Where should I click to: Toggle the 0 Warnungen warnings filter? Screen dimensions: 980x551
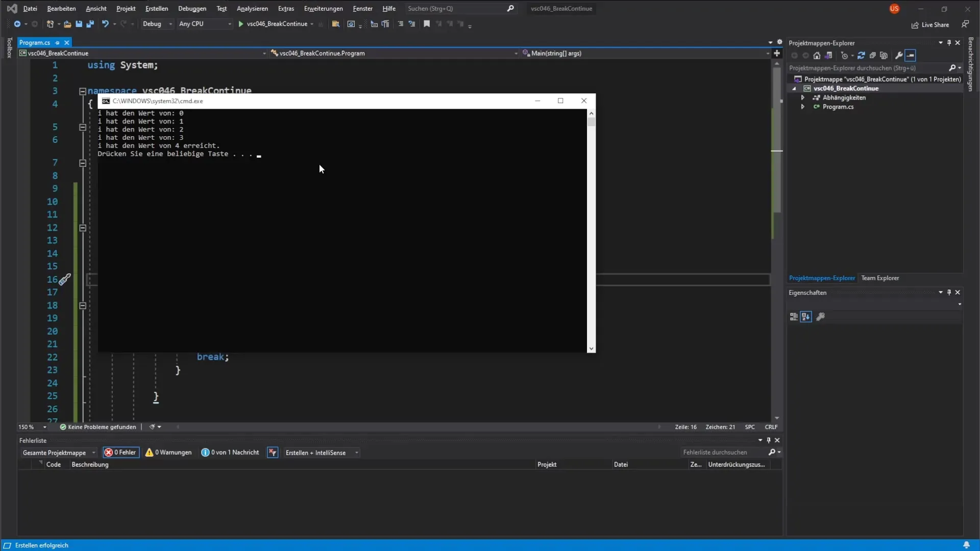point(168,453)
